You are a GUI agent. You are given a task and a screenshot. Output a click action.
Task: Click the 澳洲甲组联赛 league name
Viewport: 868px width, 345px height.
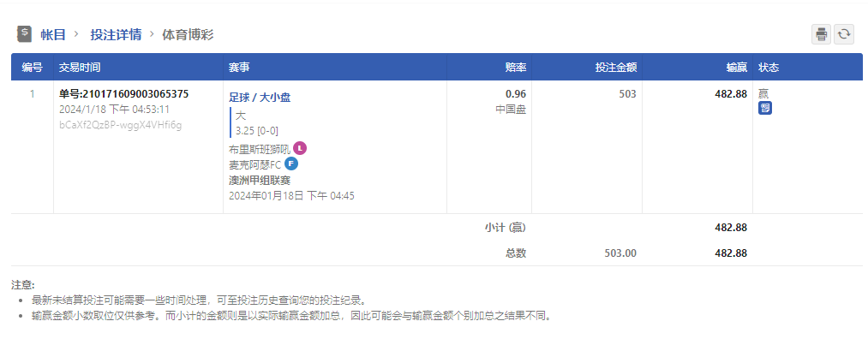(x=260, y=181)
